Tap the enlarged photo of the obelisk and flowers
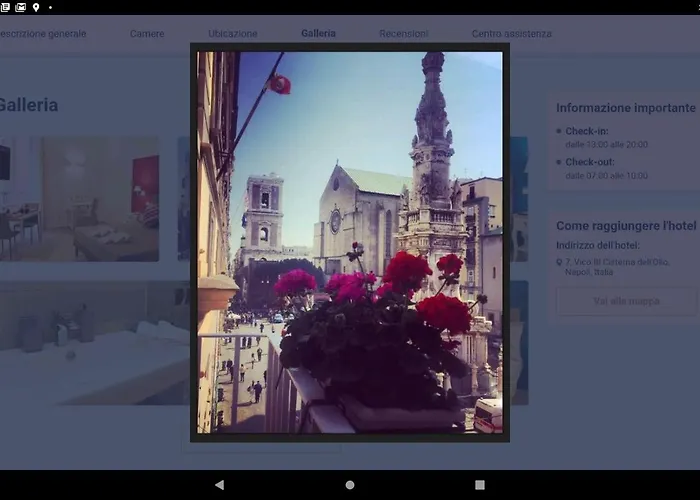700x500 pixels. [x=350, y=242]
